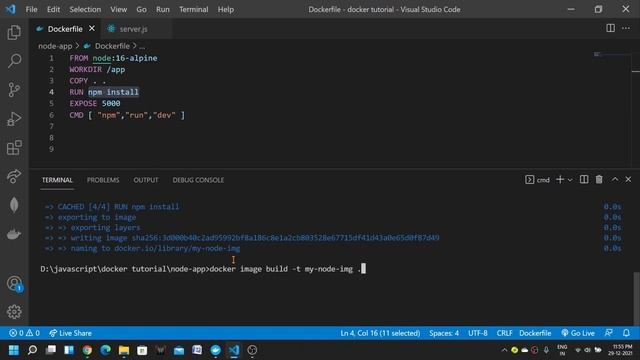Split the editor right
Viewport: 640px width, 360px height.
(610, 28)
